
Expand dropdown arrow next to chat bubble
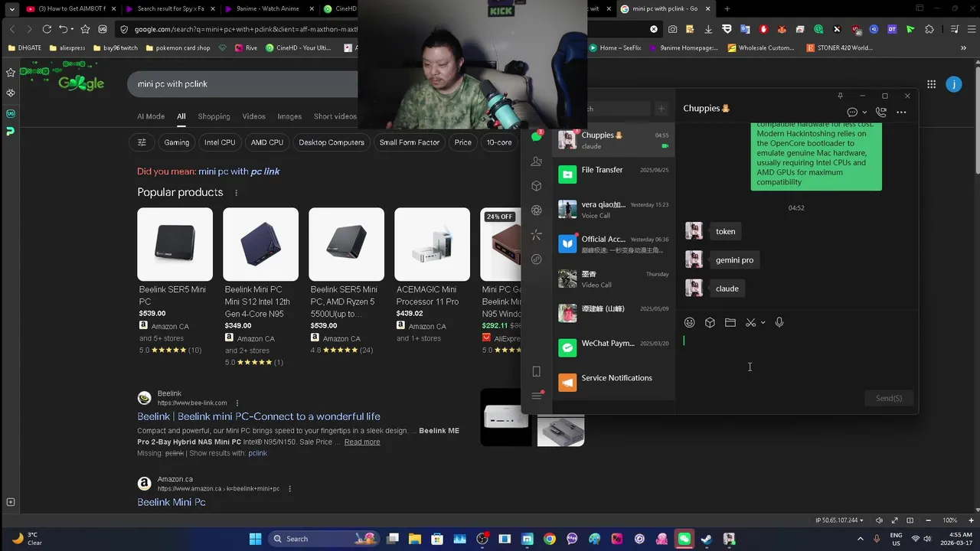pyautogui.click(x=864, y=112)
